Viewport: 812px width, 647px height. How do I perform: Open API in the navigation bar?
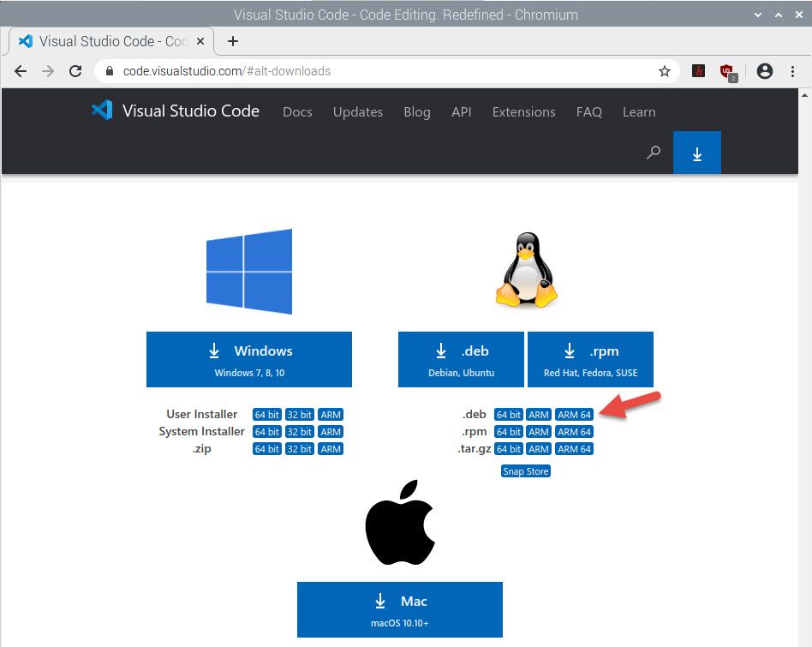462,112
